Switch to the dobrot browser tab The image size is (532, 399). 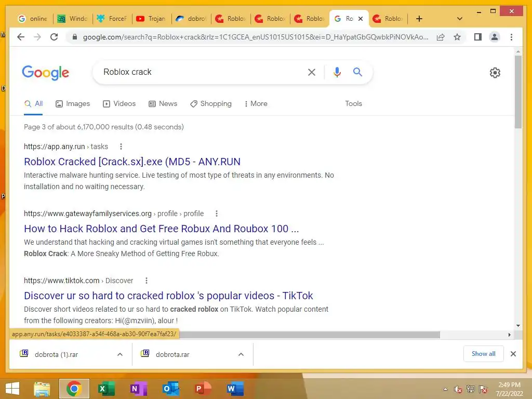point(191,19)
